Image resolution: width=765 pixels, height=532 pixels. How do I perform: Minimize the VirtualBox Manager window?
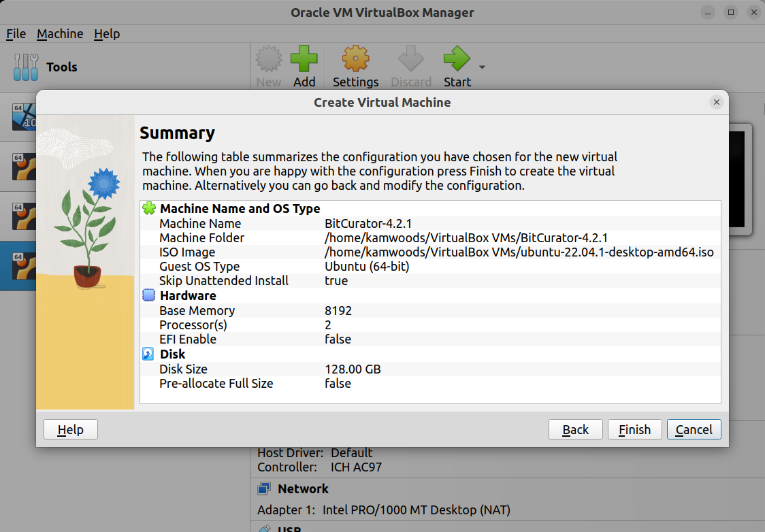point(707,13)
